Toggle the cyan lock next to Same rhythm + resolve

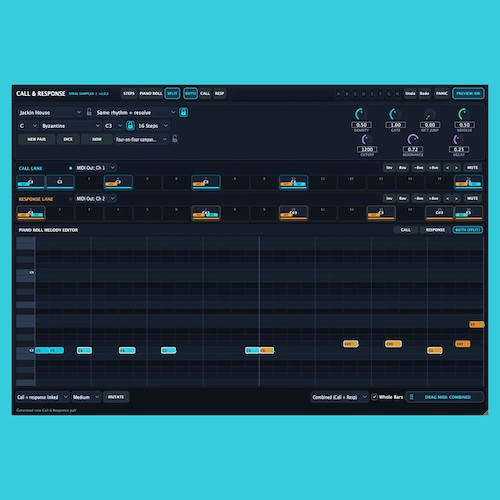[x=183, y=112]
